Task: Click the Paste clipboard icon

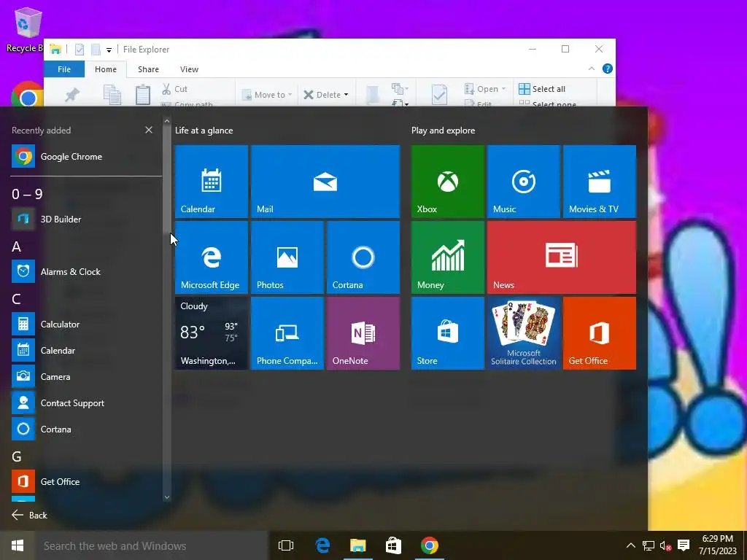Action: [x=143, y=94]
